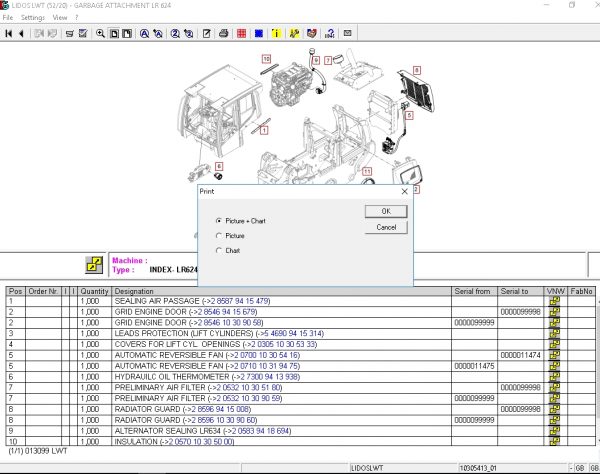Click the circled A search icon
Viewport: 600px width, 474px height.
(x=144, y=34)
